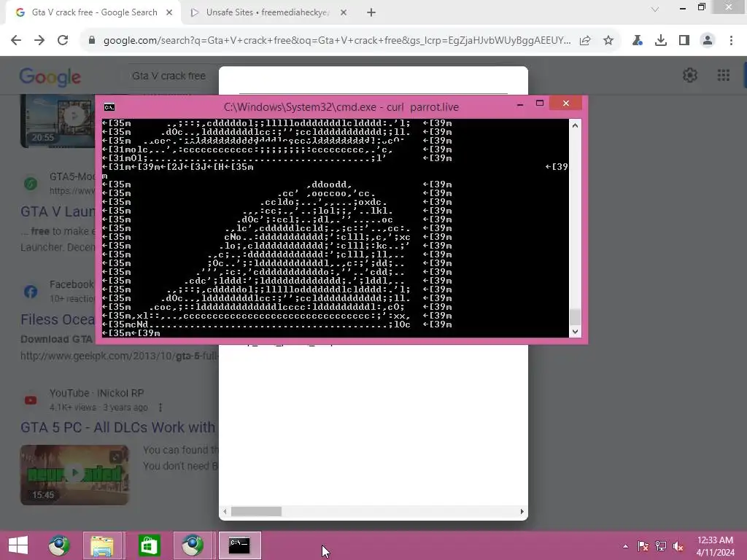
Task: Click the cmd vertical scrollbar thumb
Action: point(575,316)
